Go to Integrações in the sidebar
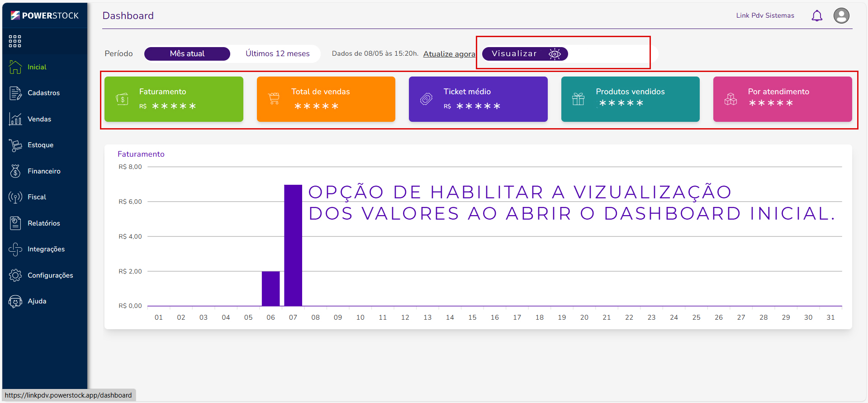This screenshot has width=868, height=403. tap(46, 249)
